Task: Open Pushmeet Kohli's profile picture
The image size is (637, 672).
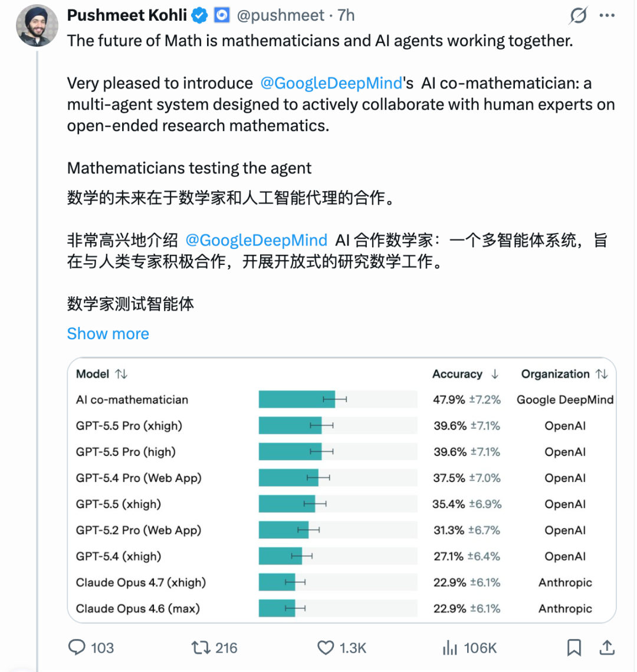Action: tap(37, 26)
